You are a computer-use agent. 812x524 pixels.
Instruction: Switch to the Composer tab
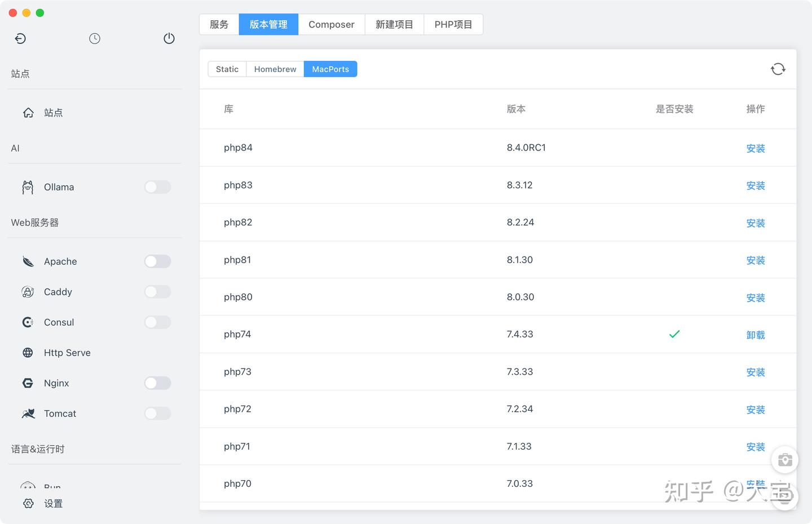click(331, 24)
